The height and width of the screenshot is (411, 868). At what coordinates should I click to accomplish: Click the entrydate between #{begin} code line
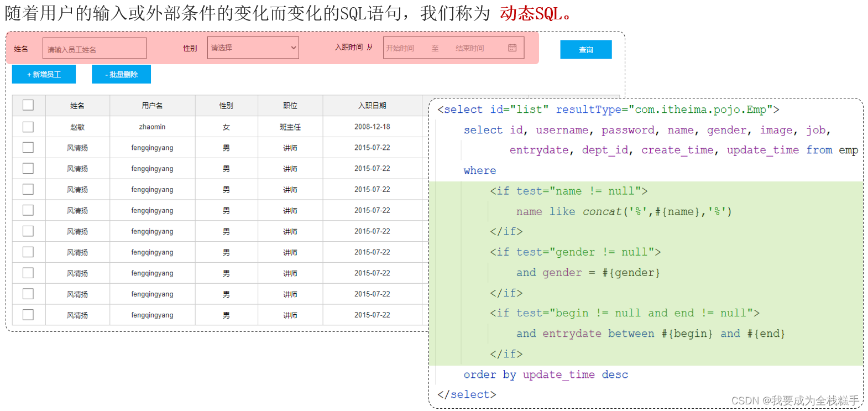(x=651, y=333)
